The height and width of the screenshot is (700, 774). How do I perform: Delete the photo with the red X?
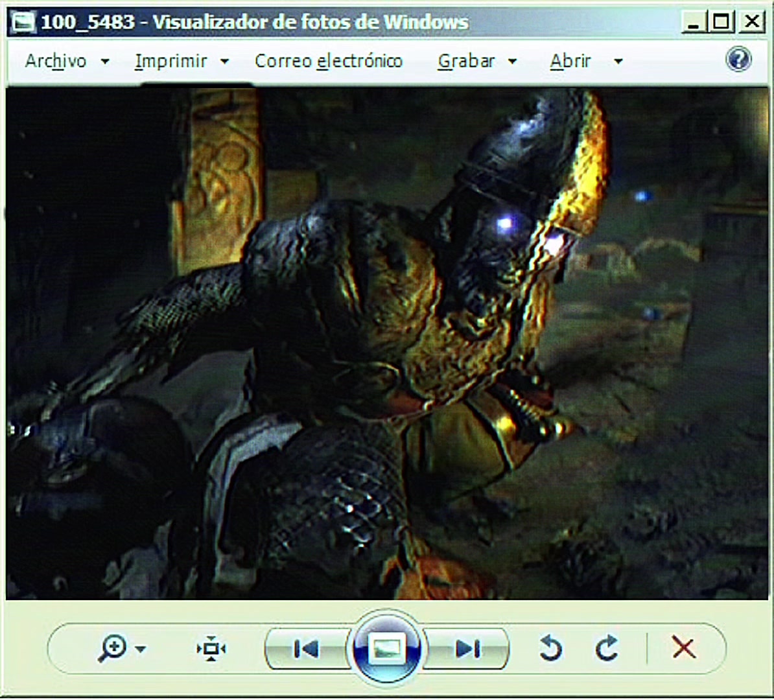coord(684,647)
